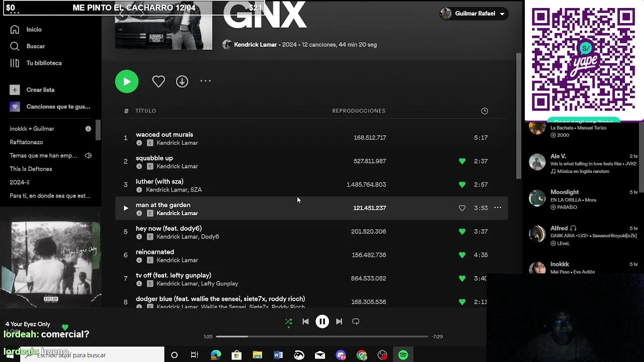Click Lefty Gunplay artist link
This screenshot has height=362, width=644.
(x=219, y=284)
